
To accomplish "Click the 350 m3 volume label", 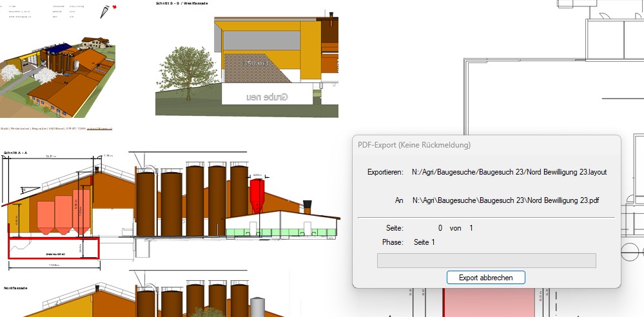I will (x=255, y=64).
